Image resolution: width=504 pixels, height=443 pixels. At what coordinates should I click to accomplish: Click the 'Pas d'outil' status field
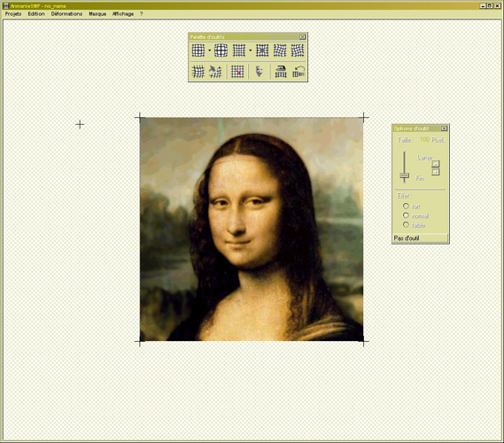tap(420, 238)
